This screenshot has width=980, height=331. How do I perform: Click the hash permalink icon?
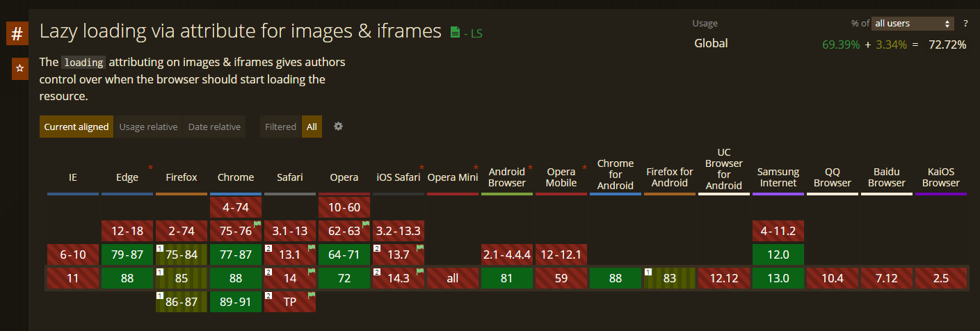coord(17,33)
